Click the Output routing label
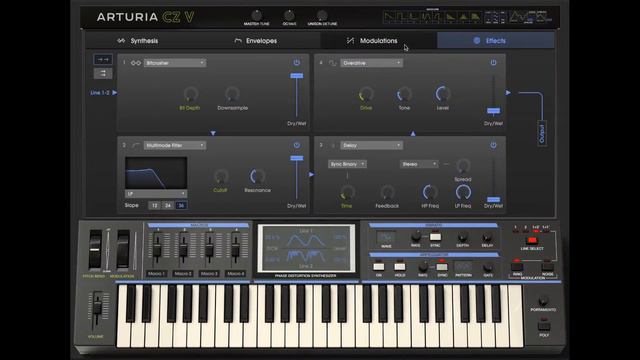The width and height of the screenshot is (640, 360). [542, 133]
